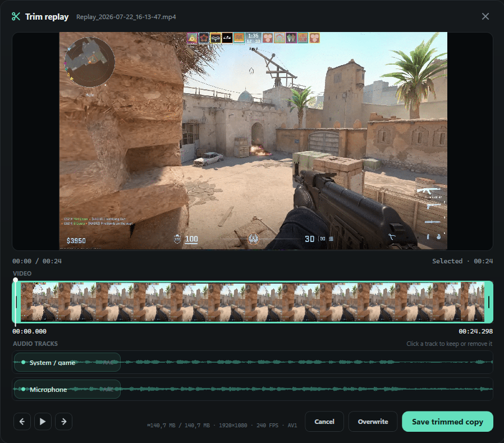
Task: Click the System / game waveform track
Action: click(253, 362)
